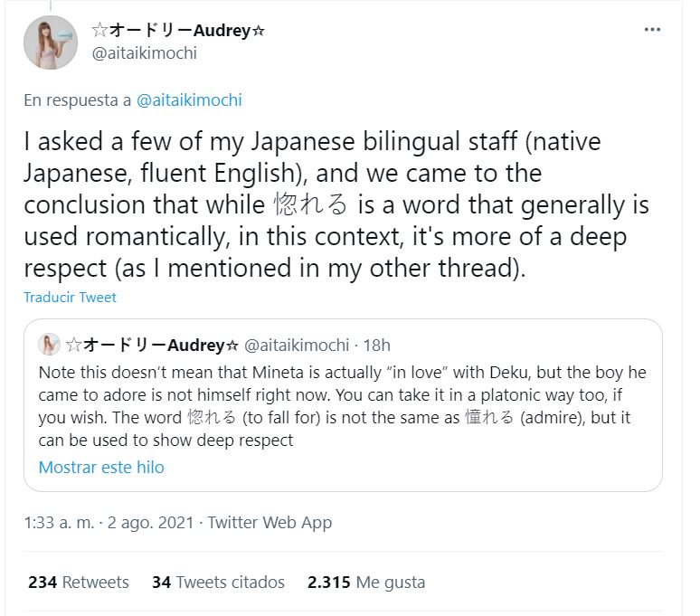Select the quoted tweet's @aitaikimochi handle
700x616 pixels.
pos(297,345)
